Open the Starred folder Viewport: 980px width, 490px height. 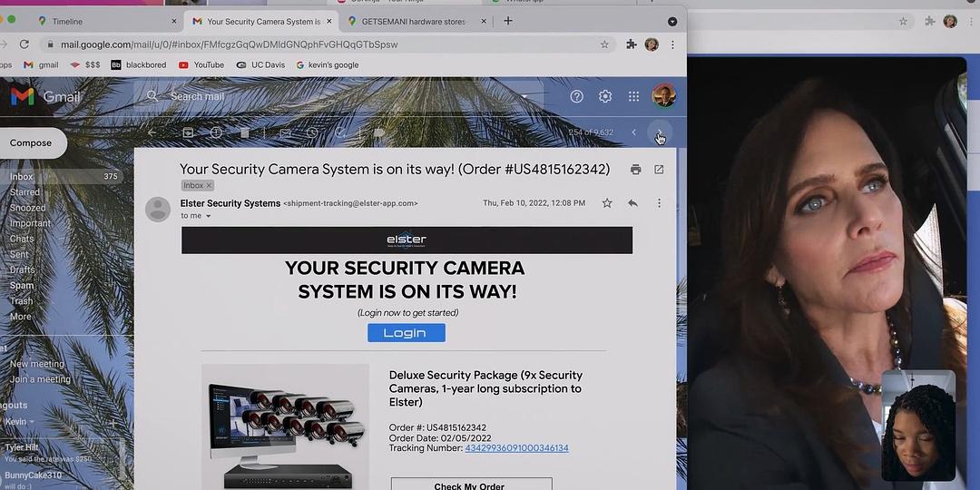pyautogui.click(x=24, y=192)
